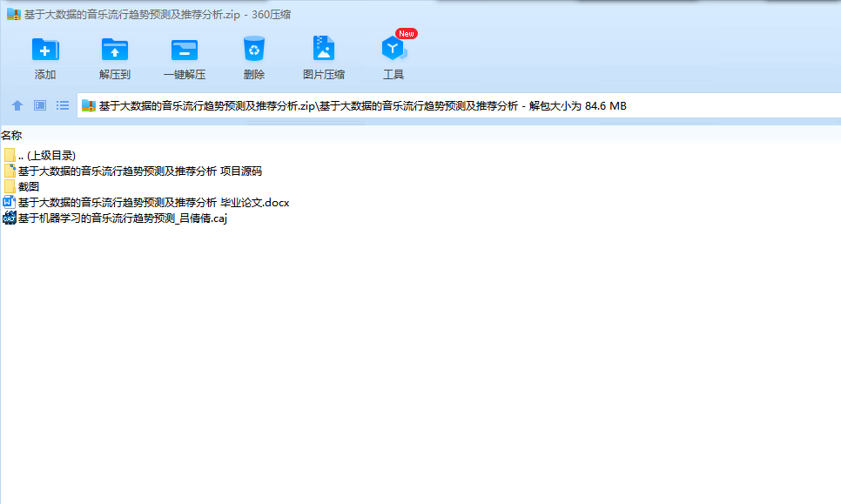The width and height of the screenshot is (841, 504).
Task: Open the 图片压缩 image compression tool
Action: coord(323,49)
